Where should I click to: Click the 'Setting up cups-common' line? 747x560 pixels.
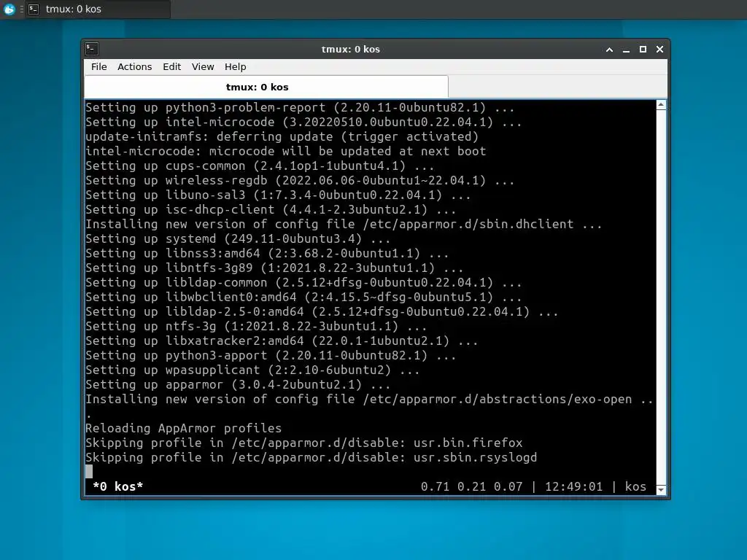(x=260, y=166)
